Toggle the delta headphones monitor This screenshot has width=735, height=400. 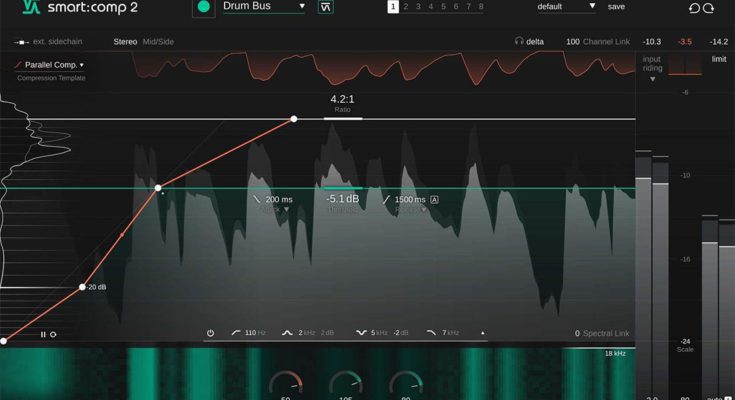point(529,42)
